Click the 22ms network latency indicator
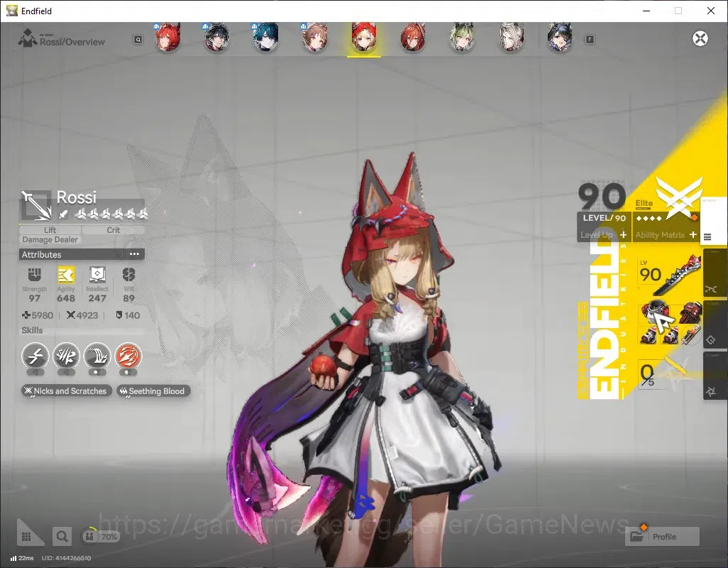This screenshot has height=568, width=728. point(22,558)
